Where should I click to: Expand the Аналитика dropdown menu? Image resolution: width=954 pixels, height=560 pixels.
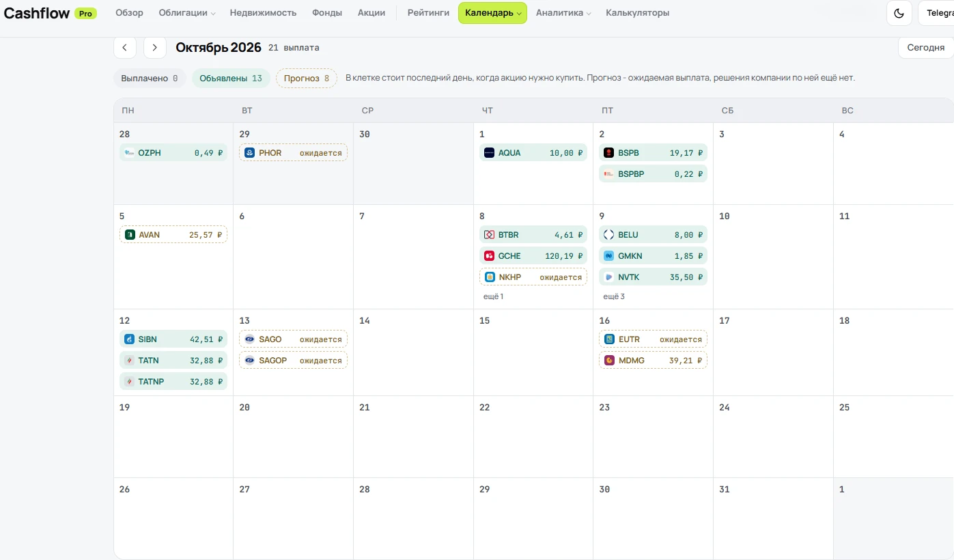click(x=563, y=13)
